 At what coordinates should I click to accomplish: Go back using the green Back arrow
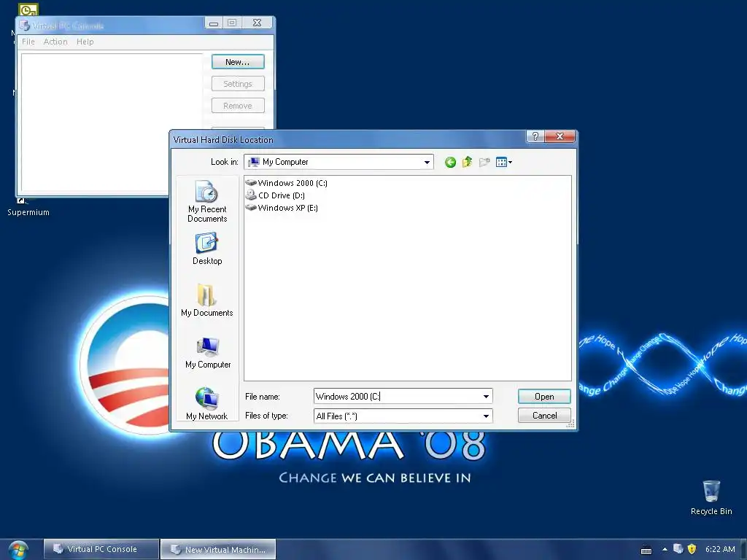450,163
